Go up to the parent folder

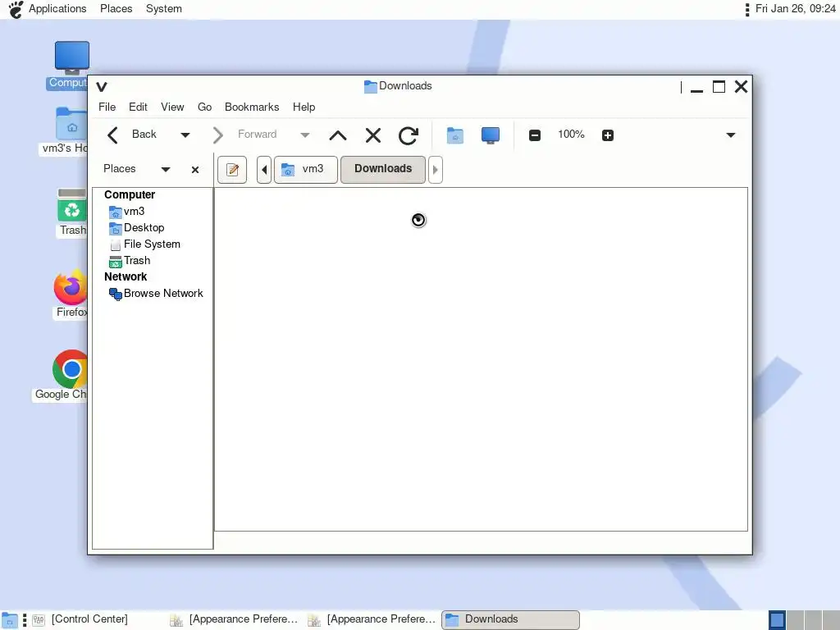click(337, 135)
